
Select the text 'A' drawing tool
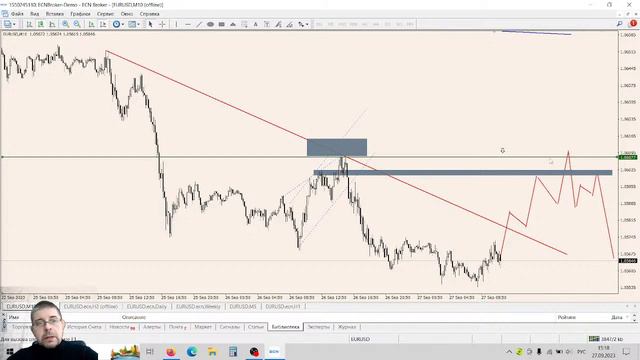click(256, 24)
